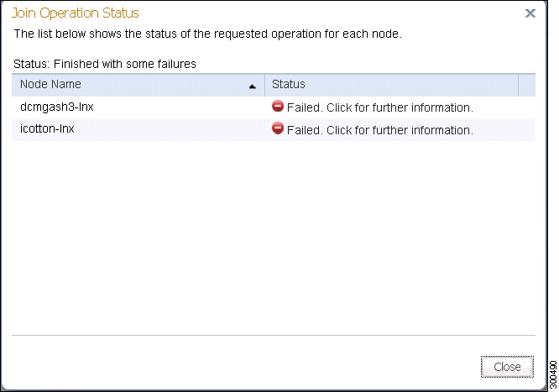Click the dialog description sentence text
The width and height of the screenshot is (559, 392).
(x=208, y=34)
